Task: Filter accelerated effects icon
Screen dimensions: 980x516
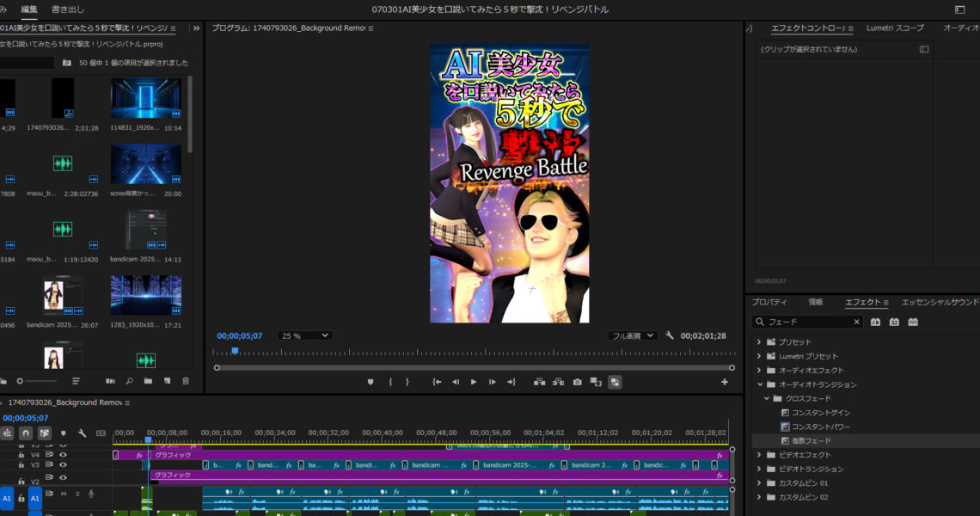Action: (x=876, y=322)
